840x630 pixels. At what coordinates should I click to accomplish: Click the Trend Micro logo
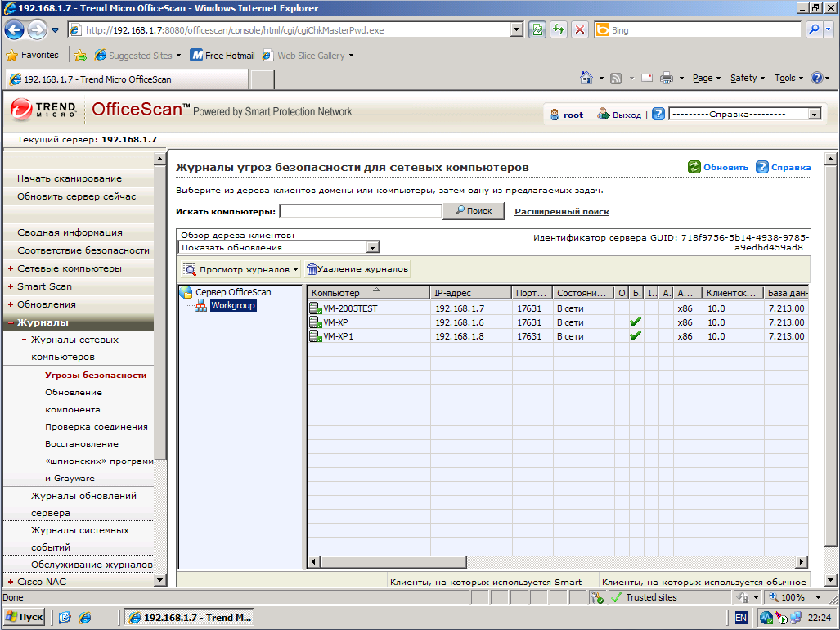[43, 110]
